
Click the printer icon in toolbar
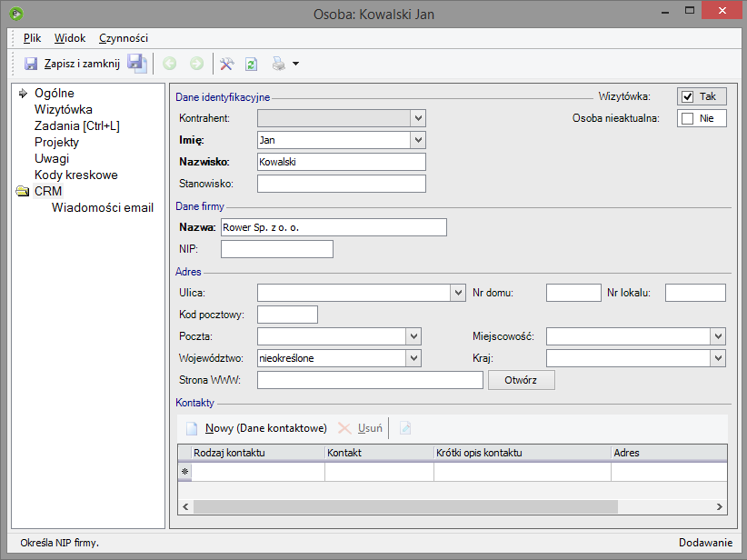click(279, 64)
